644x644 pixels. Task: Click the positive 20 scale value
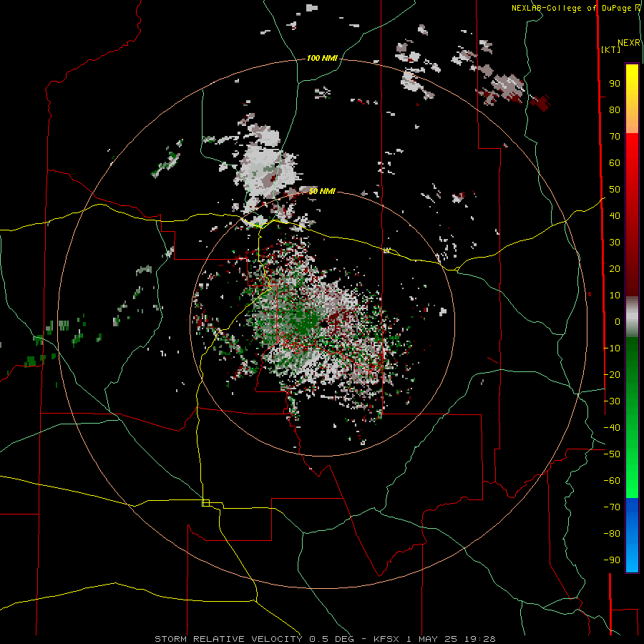615,269
